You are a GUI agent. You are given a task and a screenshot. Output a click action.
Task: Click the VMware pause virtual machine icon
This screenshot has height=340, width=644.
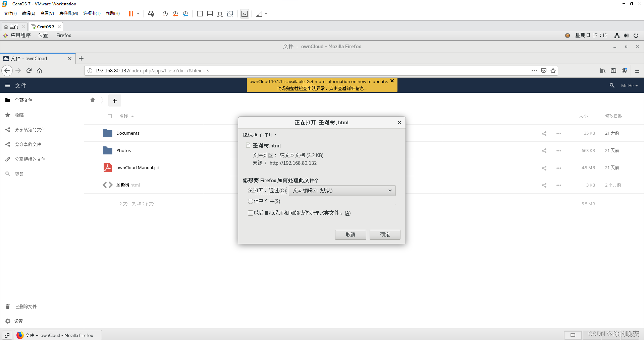pyautogui.click(x=131, y=14)
